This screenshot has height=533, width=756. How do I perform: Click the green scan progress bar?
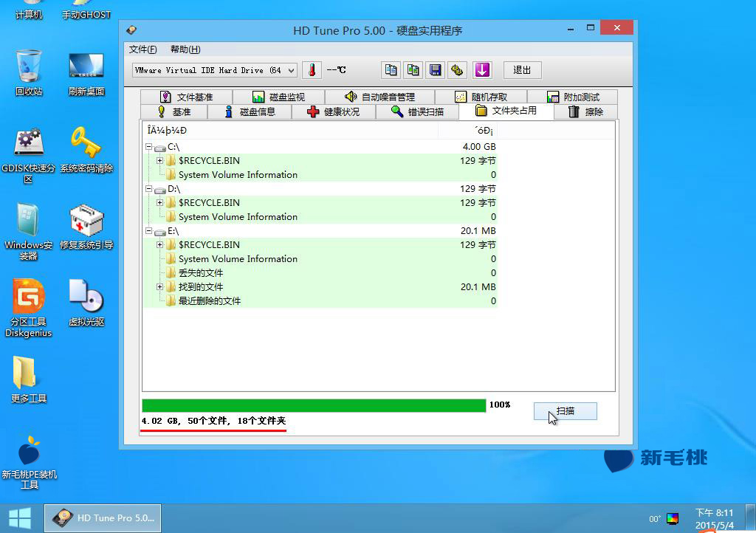click(x=314, y=405)
